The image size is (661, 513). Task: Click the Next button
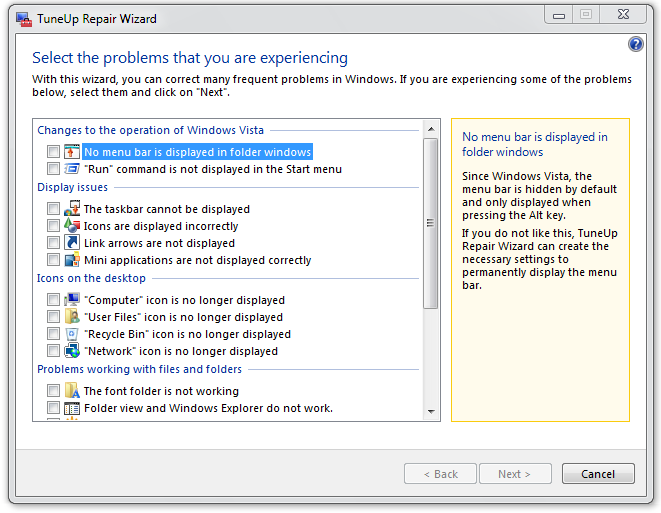515,474
